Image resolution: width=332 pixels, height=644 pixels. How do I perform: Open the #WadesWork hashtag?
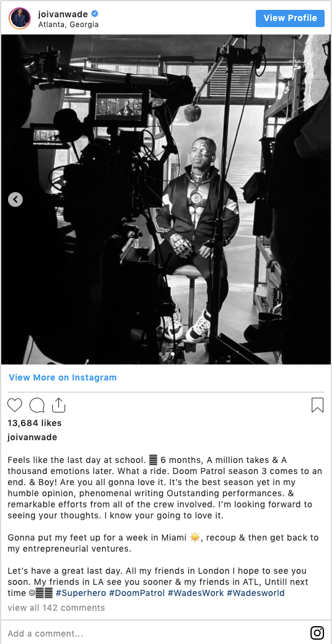(196, 593)
